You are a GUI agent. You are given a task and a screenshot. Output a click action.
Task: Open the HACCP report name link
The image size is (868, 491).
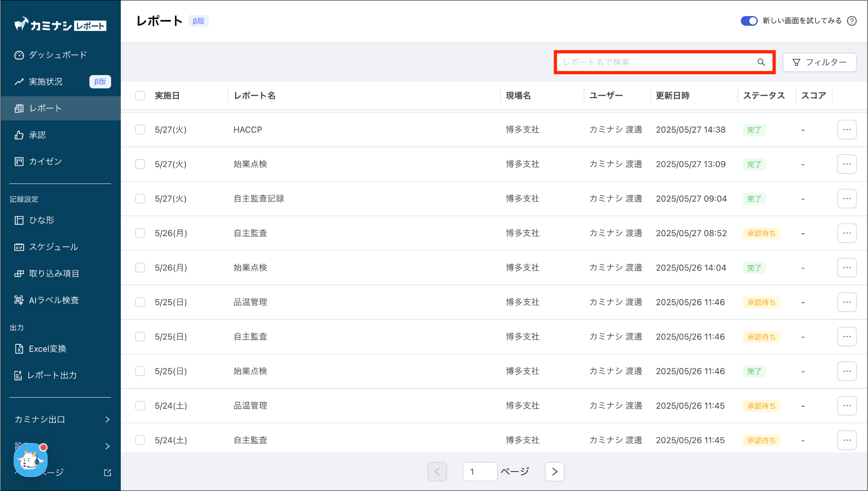click(x=248, y=130)
